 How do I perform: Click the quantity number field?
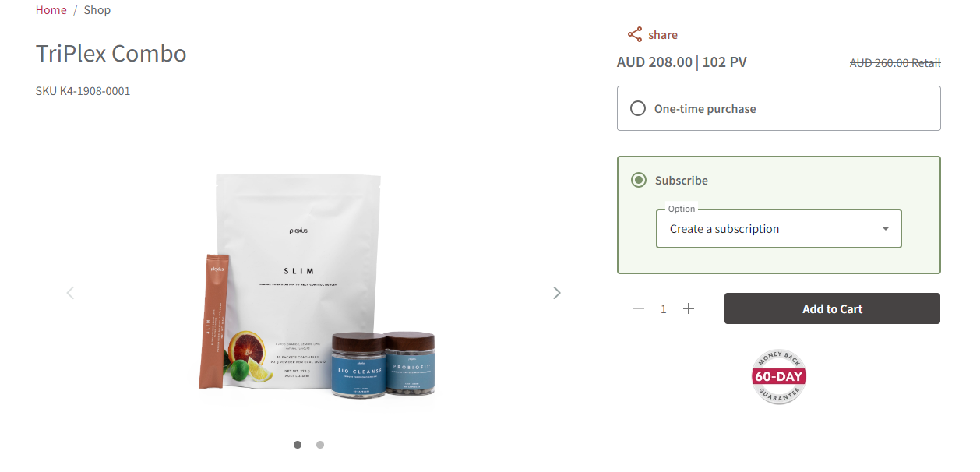[664, 309]
